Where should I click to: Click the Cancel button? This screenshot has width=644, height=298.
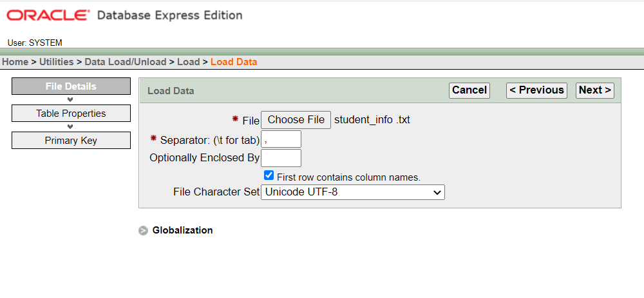(x=469, y=90)
